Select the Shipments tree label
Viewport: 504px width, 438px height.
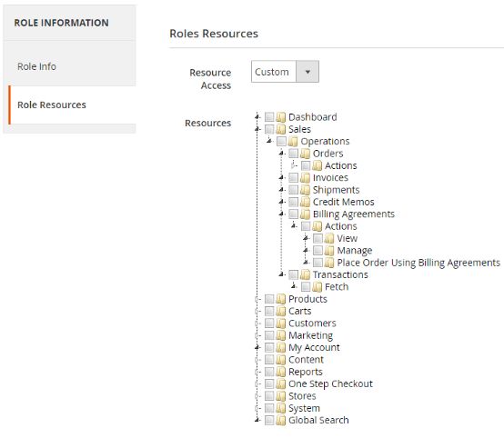click(x=337, y=190)
